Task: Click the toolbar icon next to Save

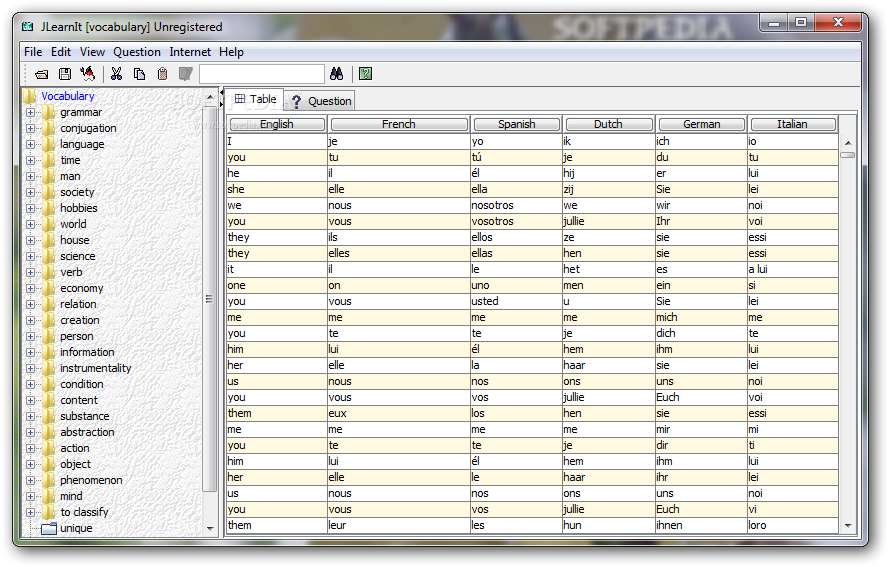Action: point(87,74)
